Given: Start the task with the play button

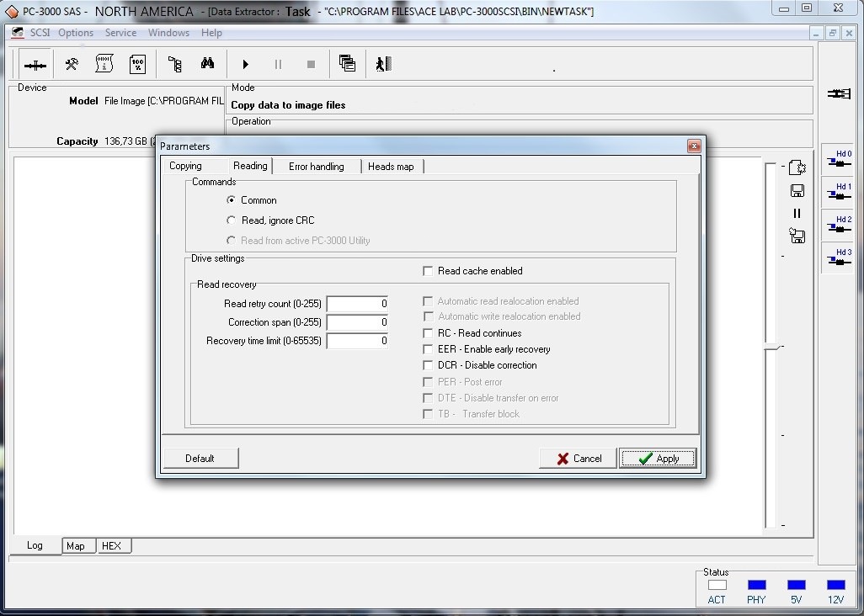Looking at the screenshot, I should pos(246,65).
